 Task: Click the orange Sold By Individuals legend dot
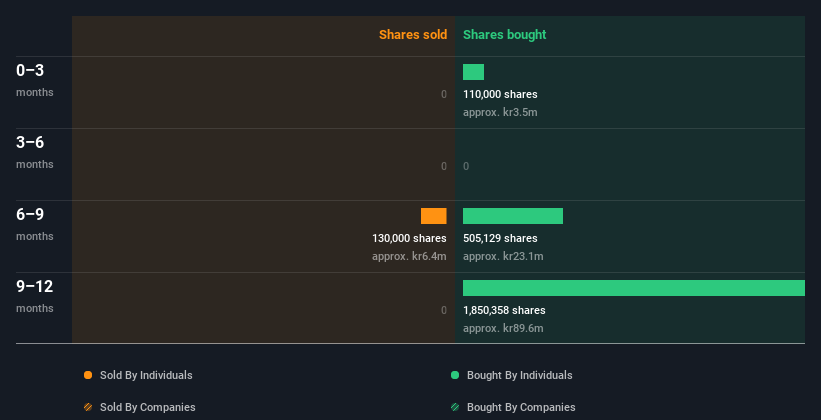click(88, 375)
